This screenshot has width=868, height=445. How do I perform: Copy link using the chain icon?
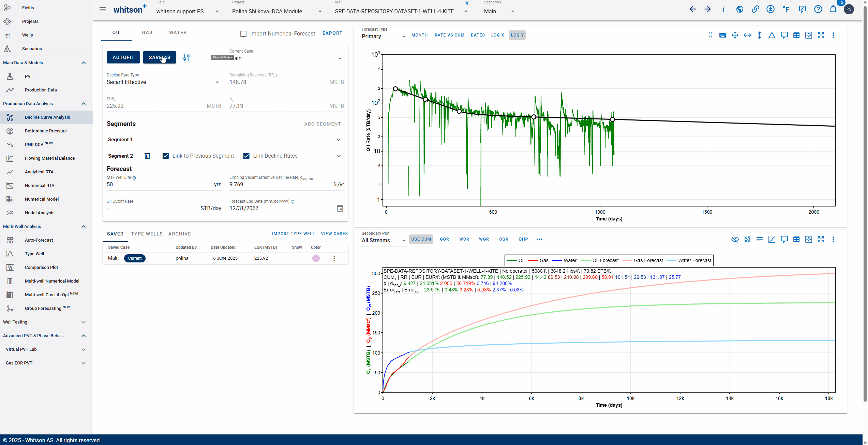pyautogui.click(x=755, y=9)
